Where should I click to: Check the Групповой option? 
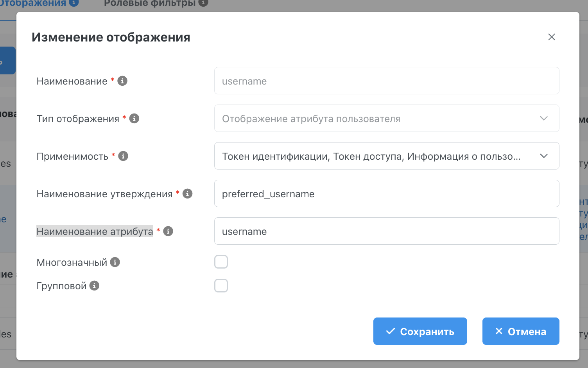[x=221, y=285]
